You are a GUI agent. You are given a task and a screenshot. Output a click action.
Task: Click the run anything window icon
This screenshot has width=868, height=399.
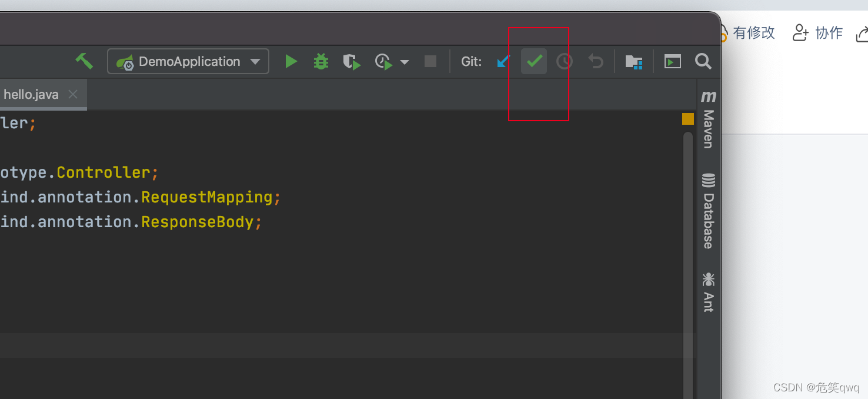pos(673,61)
